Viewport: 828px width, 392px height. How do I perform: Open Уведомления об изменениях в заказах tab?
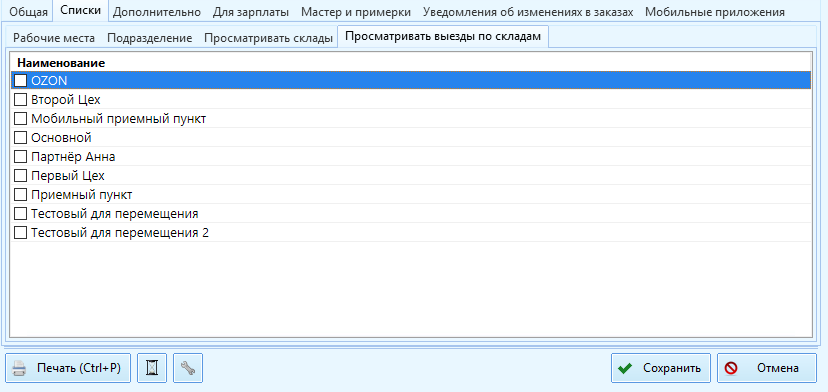[528, 12]
